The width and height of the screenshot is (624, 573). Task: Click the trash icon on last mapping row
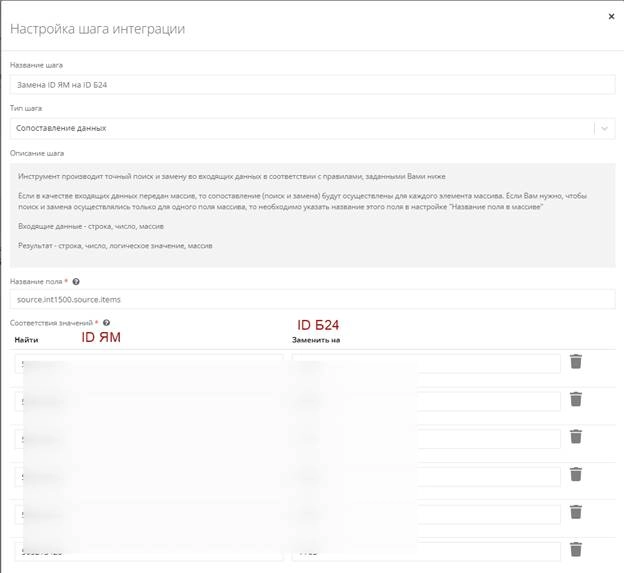(x=576, y=549)
